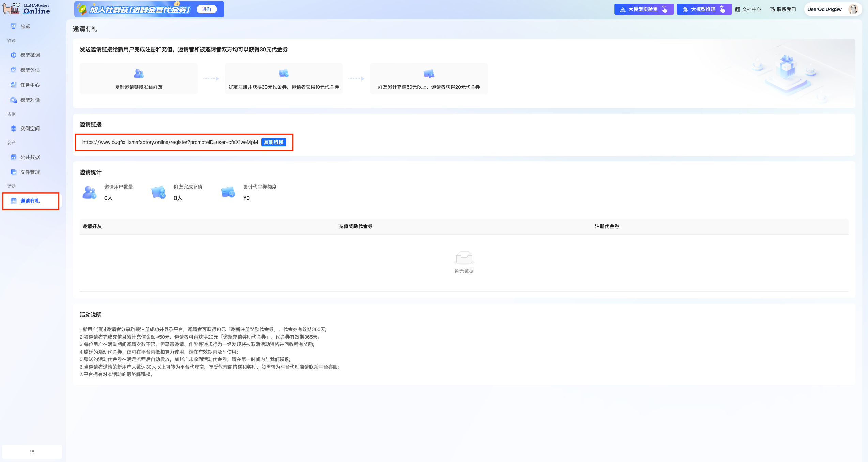Select 邀请有礼 menu item
Screen dimensions: 868x462
click(30, 201)
